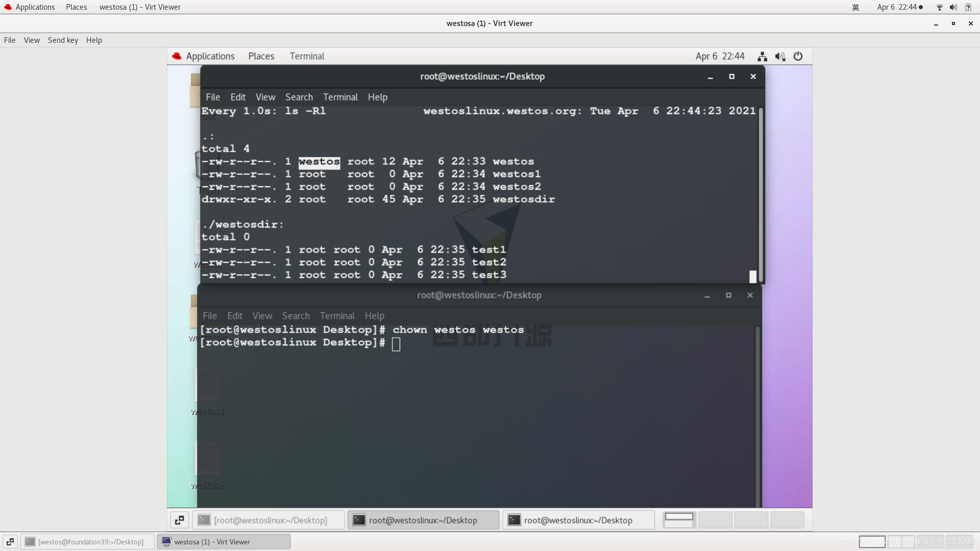Open File menu in upper terminal window
This screenshot has height=551, width=980.
pos(213,97)
